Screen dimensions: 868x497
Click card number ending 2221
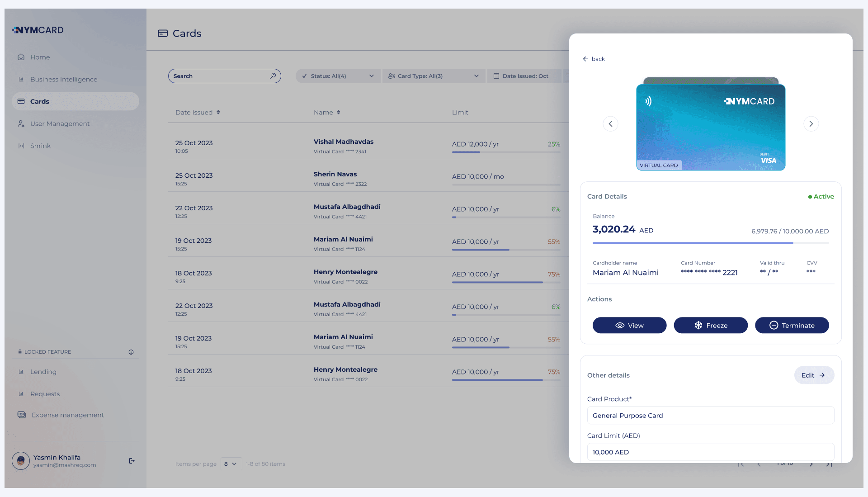click(709, 272)
